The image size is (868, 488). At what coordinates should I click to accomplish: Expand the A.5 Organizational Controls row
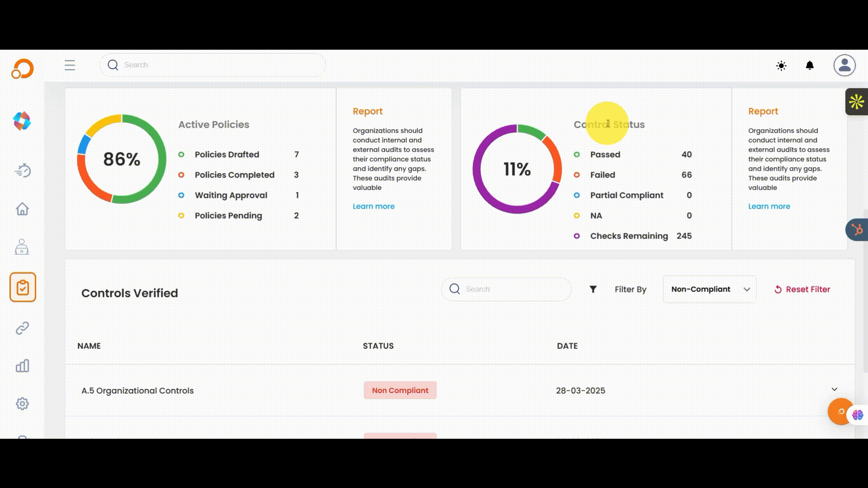point(834,389)
